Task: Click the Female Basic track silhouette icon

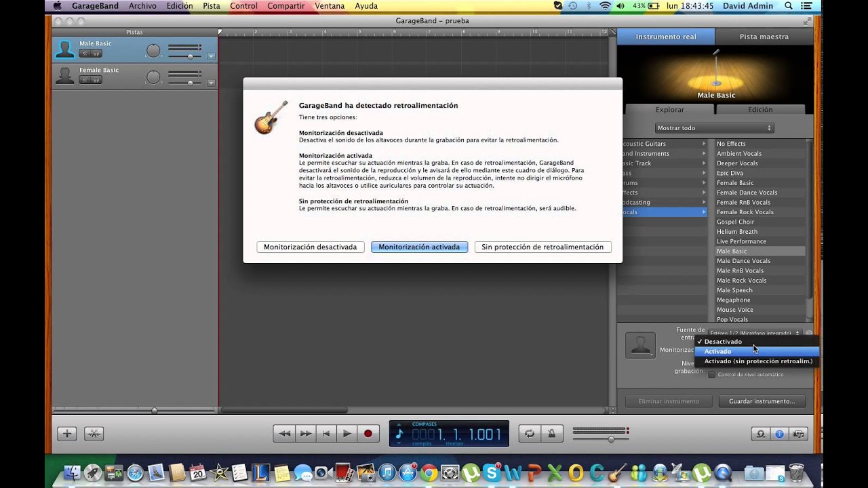Action: [x=64, y=75]
